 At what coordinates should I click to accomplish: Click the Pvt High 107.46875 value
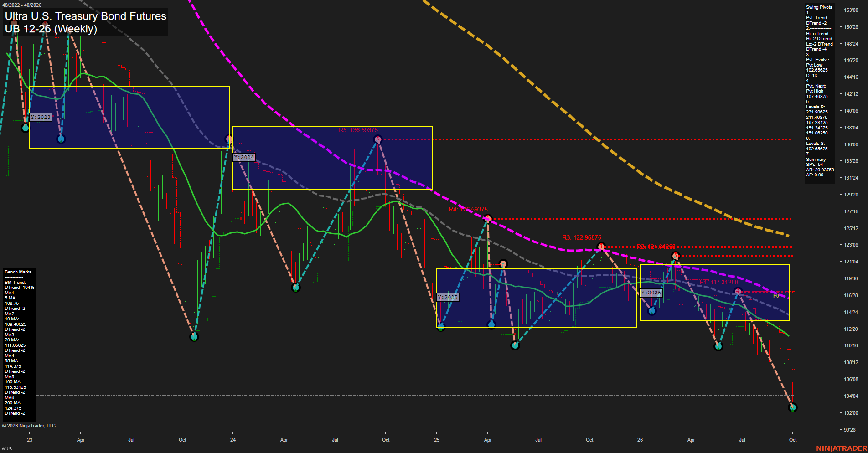817,96
